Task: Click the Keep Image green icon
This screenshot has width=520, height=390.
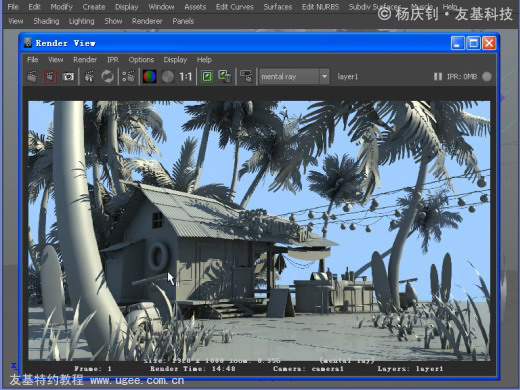Action: click(207, 77)
